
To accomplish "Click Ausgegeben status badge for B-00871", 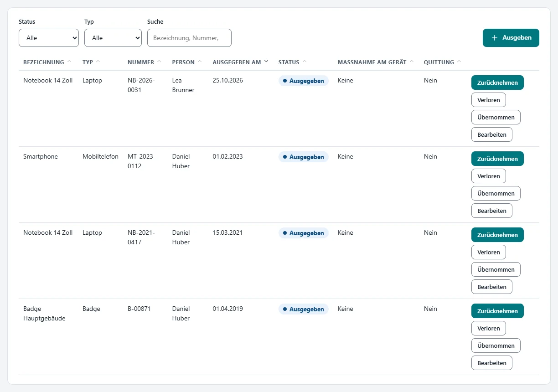I will [x=304, y=309].
